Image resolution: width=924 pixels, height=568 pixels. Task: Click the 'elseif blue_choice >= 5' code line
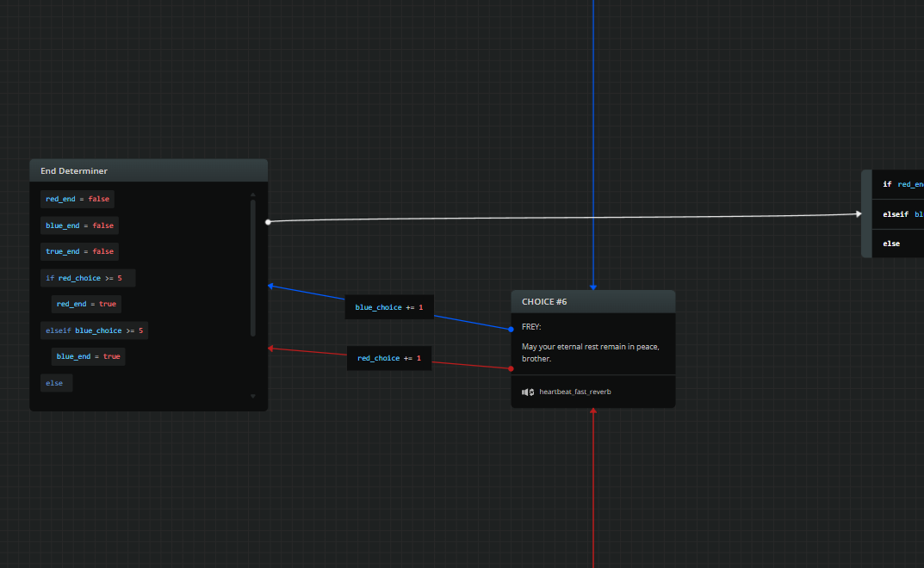coord(95,330)
